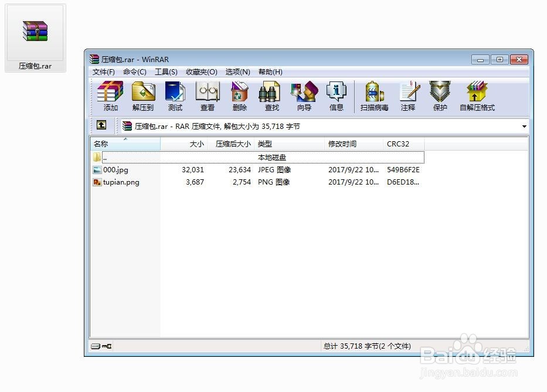Open the 查看 (View) tool
The height and width of the screenshot is (392, 547).
pyautogui.click(x=208, y=96)
